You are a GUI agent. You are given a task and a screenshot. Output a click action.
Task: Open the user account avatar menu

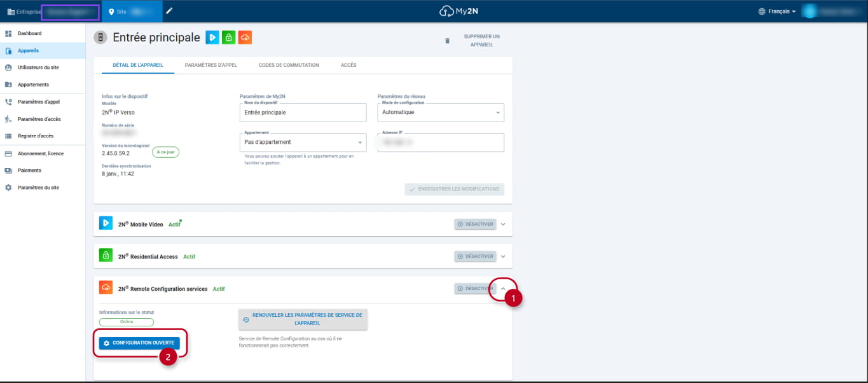point(809,11)
